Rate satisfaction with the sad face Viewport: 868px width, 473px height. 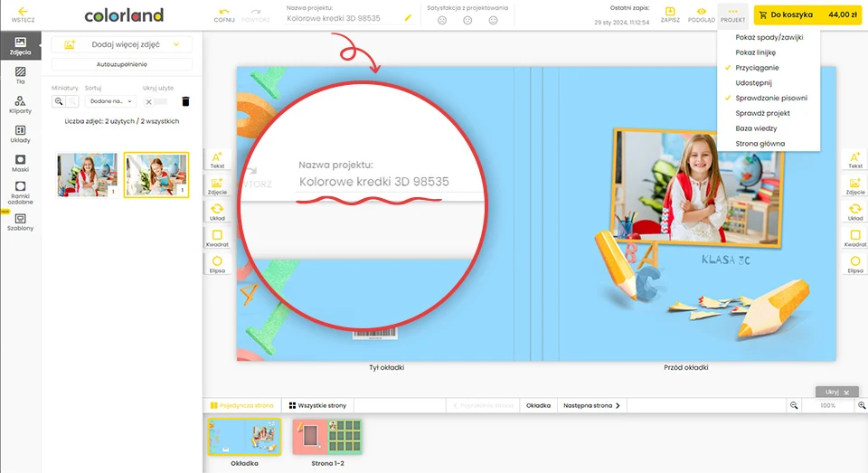(x=442, y=21)
